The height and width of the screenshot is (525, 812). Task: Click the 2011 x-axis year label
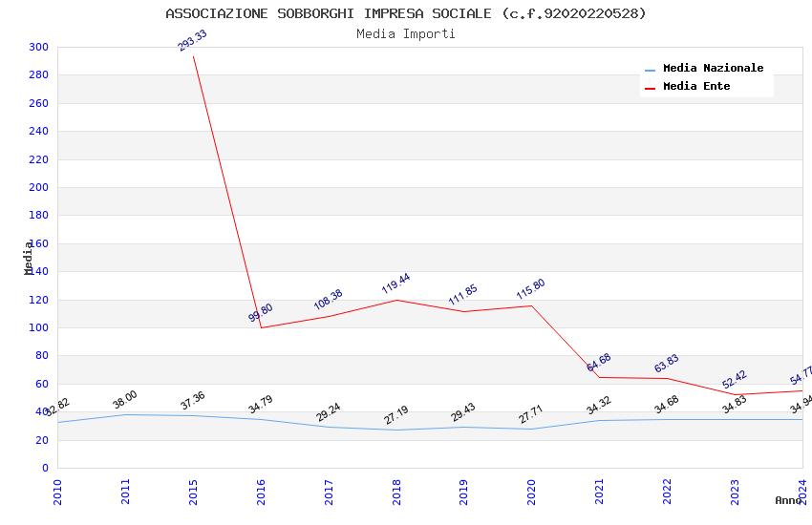point(125,492)
